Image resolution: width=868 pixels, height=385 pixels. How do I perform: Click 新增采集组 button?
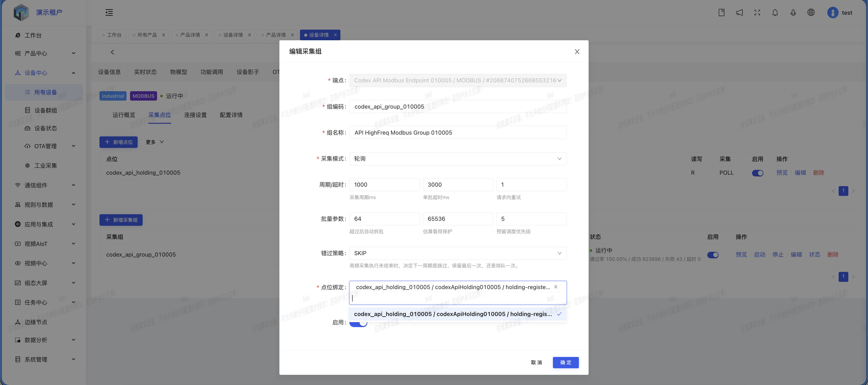coord(121,220)
